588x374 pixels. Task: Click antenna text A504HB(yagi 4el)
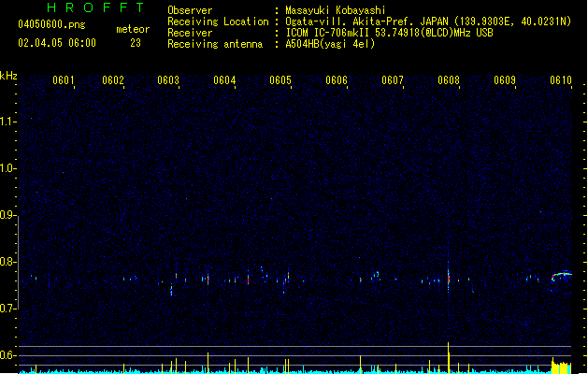pos(330,44)
